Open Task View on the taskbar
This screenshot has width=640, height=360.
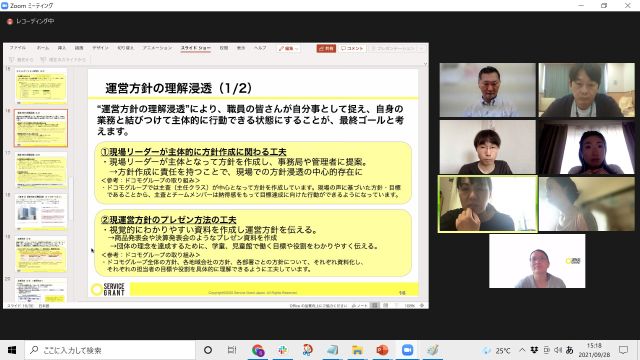coord(232,350)
